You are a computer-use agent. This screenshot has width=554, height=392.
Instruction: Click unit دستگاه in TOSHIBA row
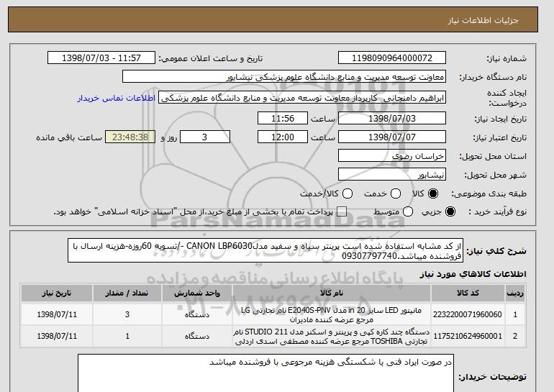pos(197,336)
